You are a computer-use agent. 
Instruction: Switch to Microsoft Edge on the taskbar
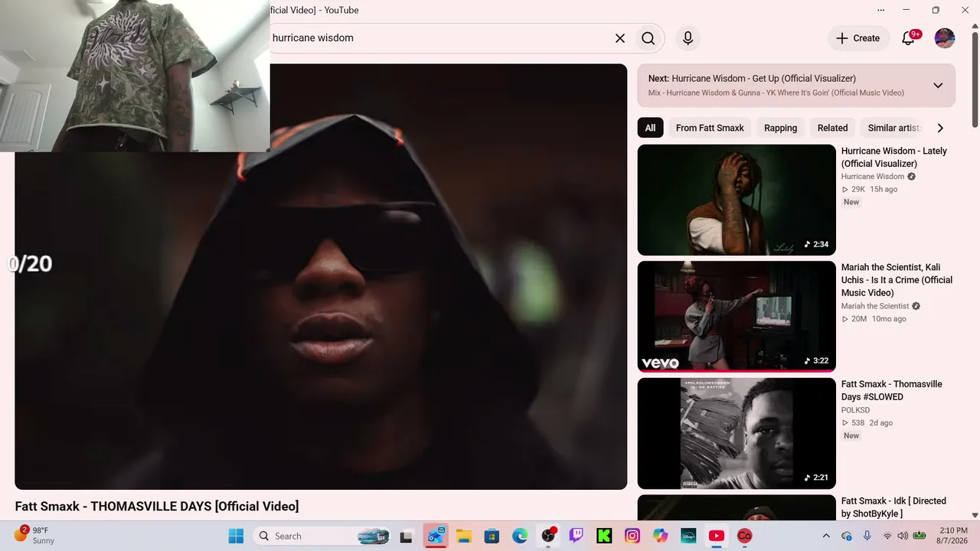point(520,536)
